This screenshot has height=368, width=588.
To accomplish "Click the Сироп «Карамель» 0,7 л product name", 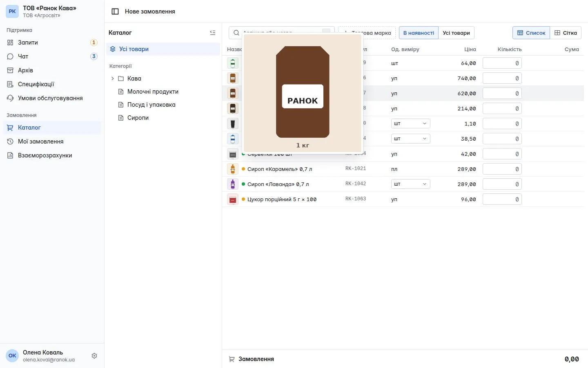I will (280, 169).
